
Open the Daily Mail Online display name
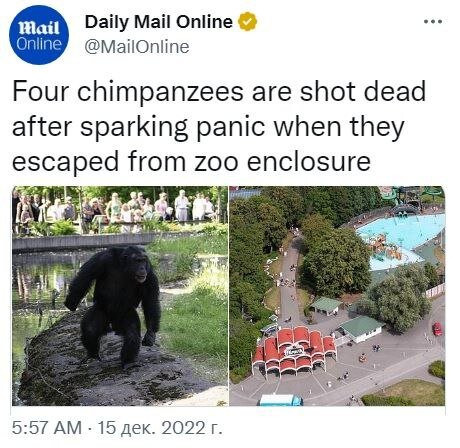[x=159, y=22]
